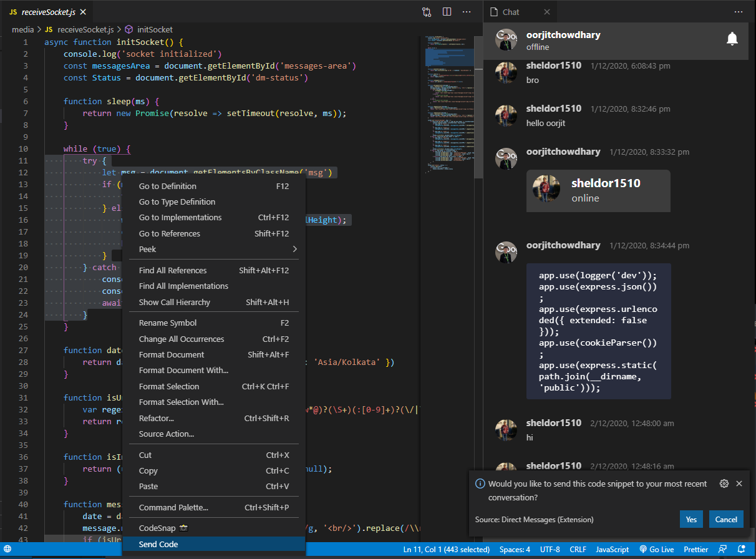Change line endings via CRLF
756x559 pixels.
pos(578,550)
